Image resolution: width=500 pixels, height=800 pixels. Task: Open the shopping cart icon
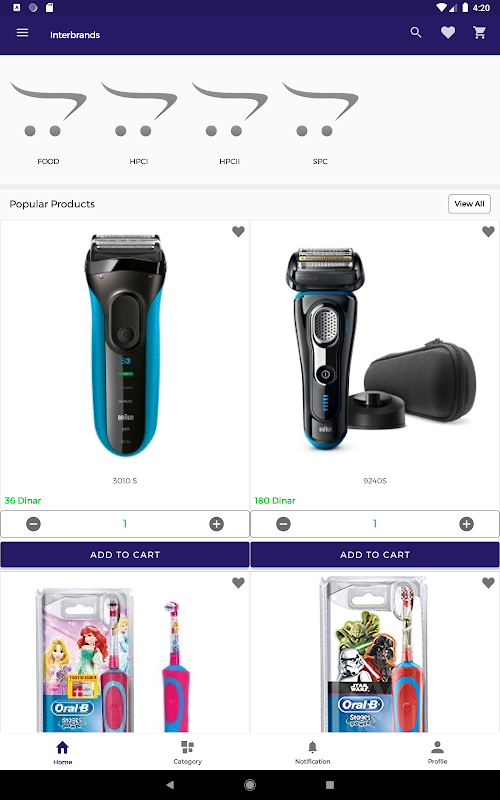pos(480,33)
